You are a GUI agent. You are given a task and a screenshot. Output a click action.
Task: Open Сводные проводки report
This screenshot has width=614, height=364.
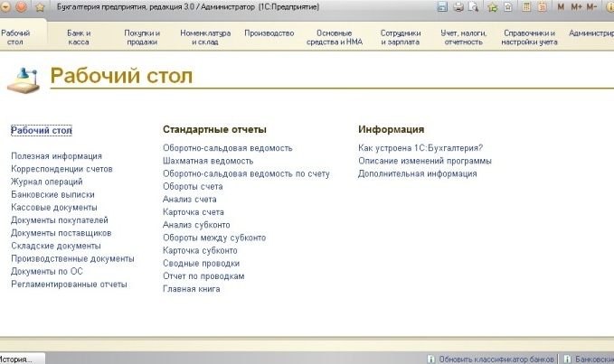pyautogui.click(x=202, y=264)
